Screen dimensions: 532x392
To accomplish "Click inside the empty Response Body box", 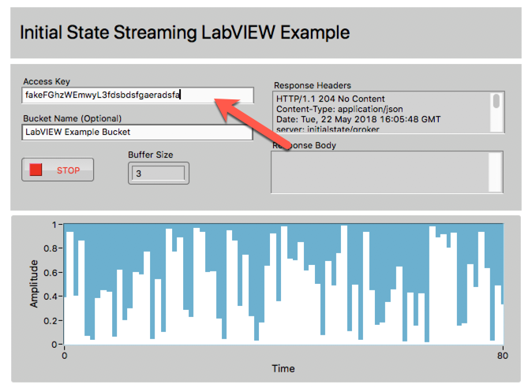I will click(x=379, y=172).
